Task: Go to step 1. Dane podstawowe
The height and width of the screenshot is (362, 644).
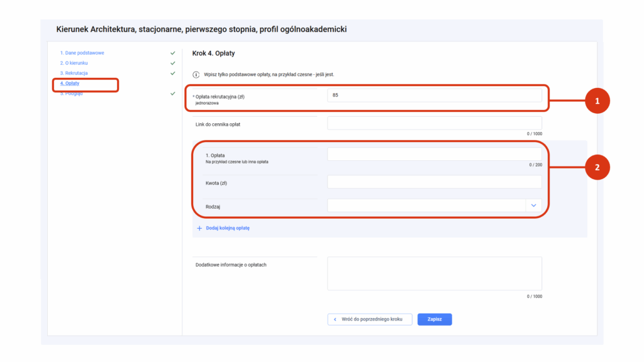Action: pos(82,53)
